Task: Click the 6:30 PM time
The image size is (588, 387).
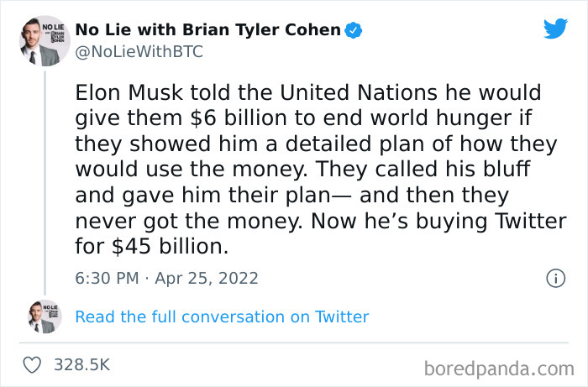Action: (x=105, y=278)
